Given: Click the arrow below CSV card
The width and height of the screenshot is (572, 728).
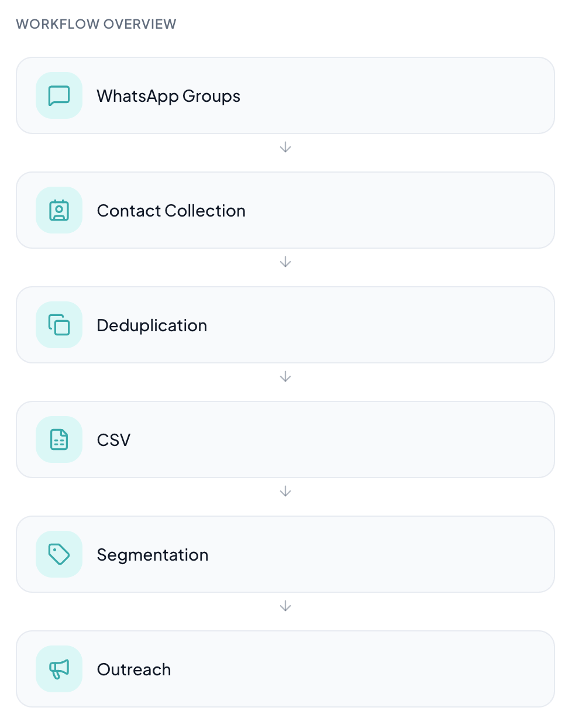Looking at the screenshot, I should point(285,491).
